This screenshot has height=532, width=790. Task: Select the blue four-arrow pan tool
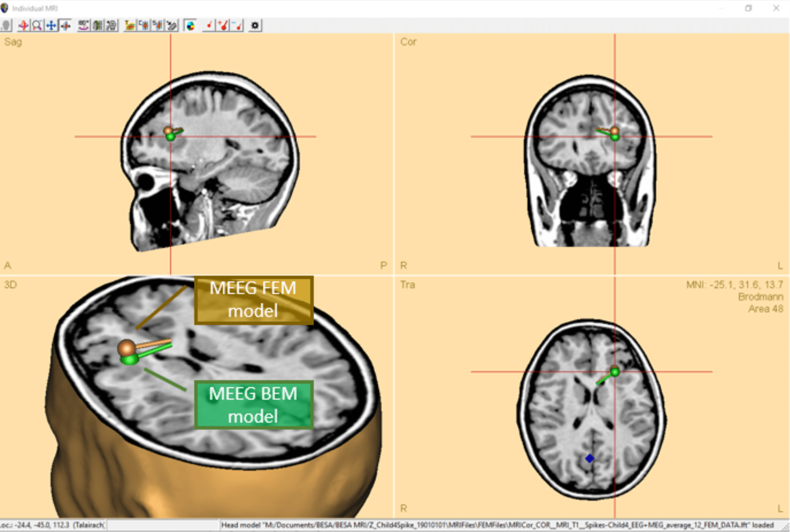click(51, 26)
